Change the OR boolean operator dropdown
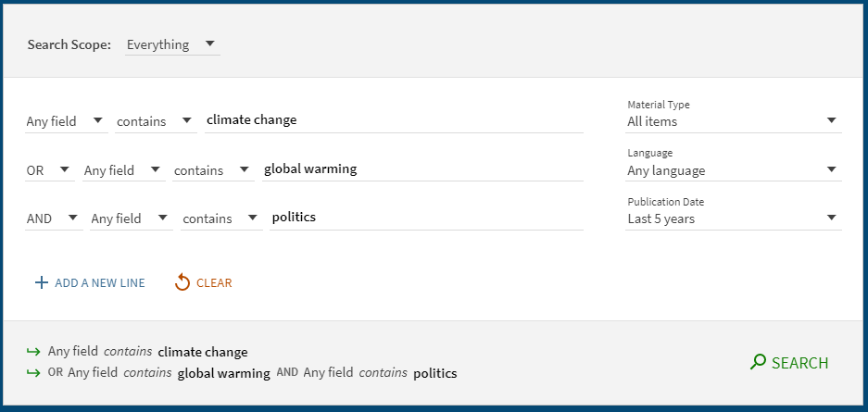This screenshot has height=412, width=868. pos(49,170)
